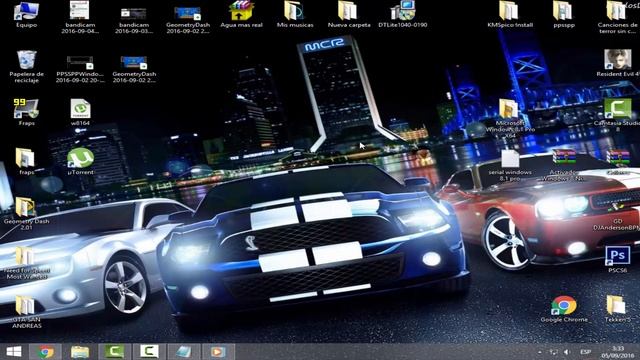Switch to Chrome in the taskbar
This screenshot has height=360, width=640.
pyautogui.click(x=45, y=351)
